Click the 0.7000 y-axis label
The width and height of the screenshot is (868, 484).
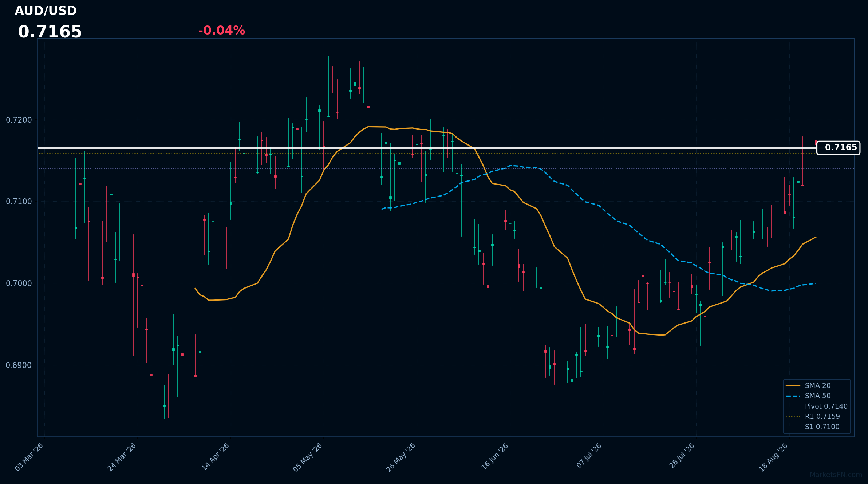click(19, 283)
